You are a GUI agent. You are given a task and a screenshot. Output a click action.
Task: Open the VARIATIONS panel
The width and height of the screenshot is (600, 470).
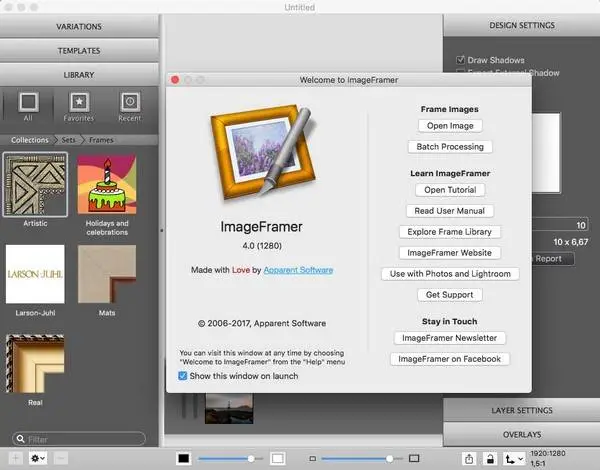click(79, 26)
